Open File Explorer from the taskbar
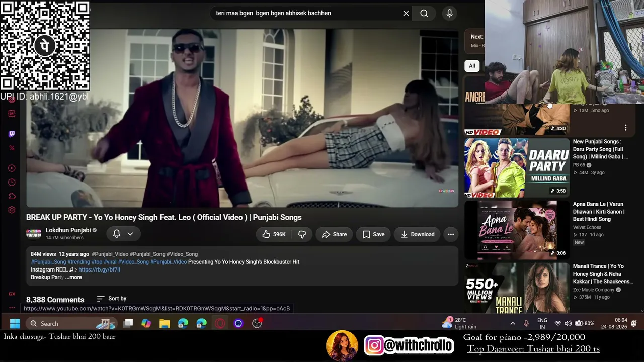The width and height of the screenshot is (644, 362). (x=165, y=323)
